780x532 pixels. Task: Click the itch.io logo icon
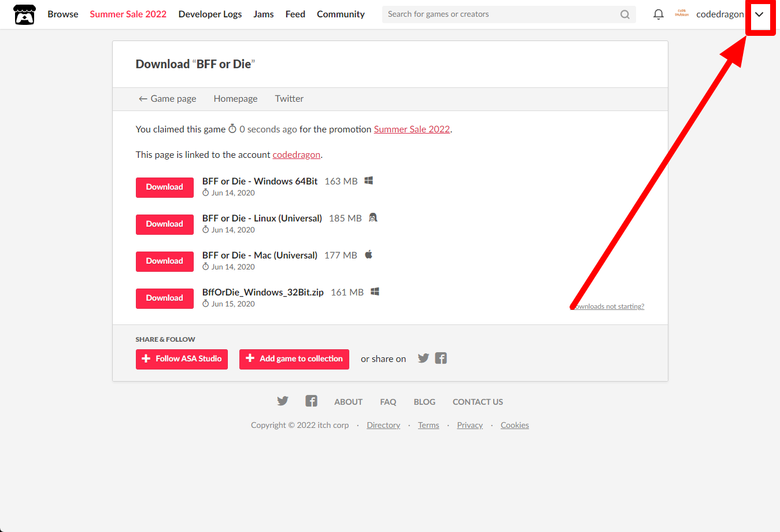coord(24,14)
